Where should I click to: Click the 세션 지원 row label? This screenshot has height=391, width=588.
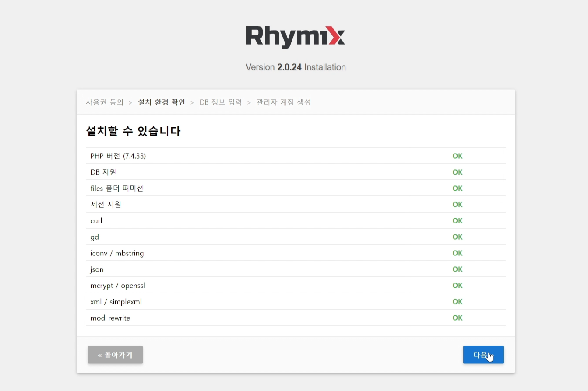pyautogui.click(x=106, y=205)
